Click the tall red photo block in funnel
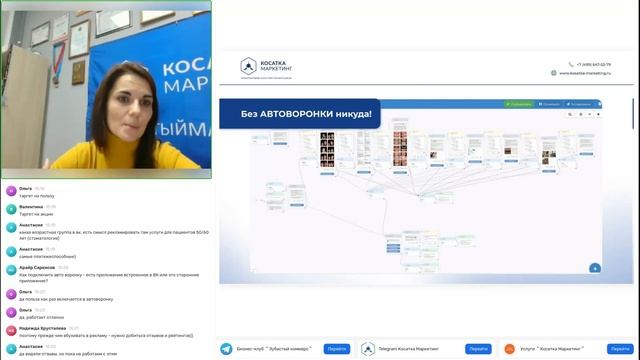Viewport: 640px width, 360px height. tap(400, 148)
